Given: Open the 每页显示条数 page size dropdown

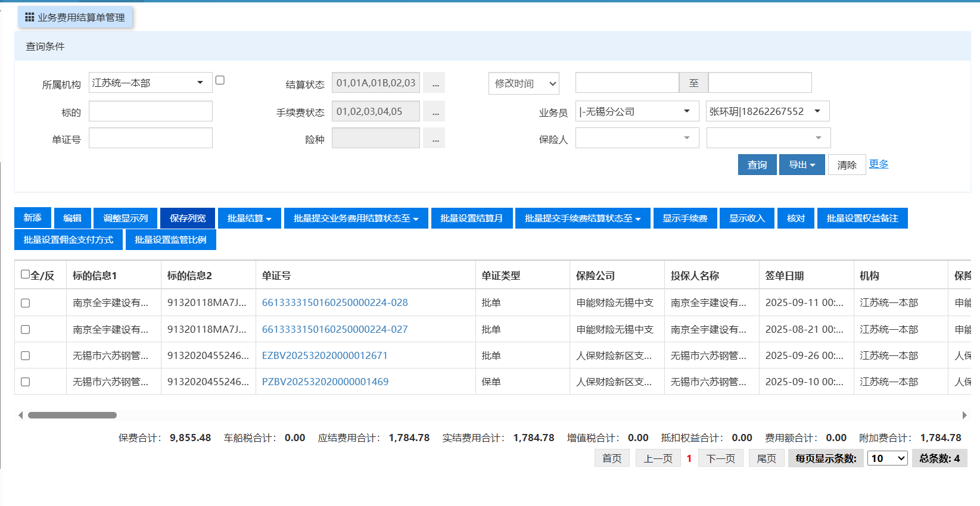Looking at the screenshot, I should 887,458.
